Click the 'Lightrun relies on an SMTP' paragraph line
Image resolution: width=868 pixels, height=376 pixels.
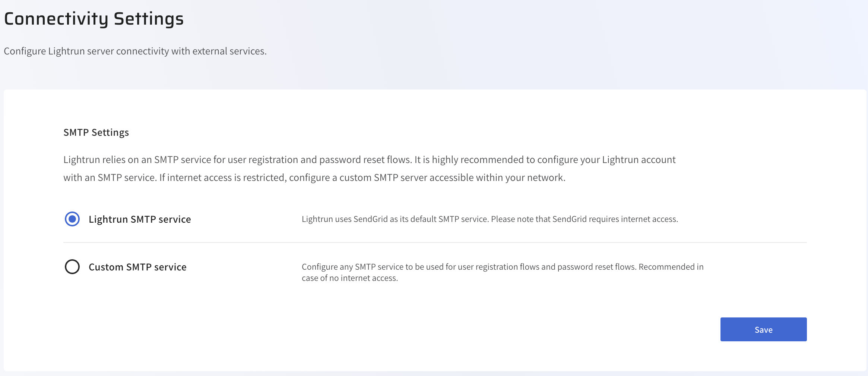coord(369,160)
